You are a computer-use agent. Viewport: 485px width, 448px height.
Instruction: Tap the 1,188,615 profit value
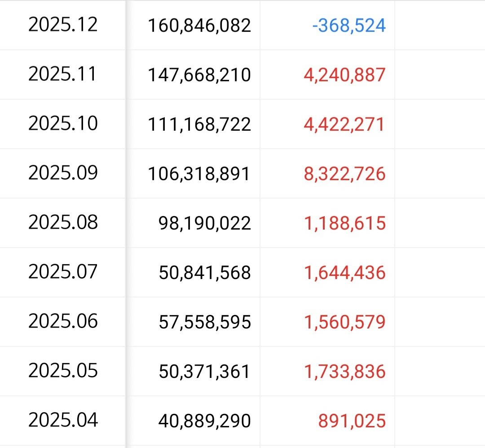click(x=344, y=223)
